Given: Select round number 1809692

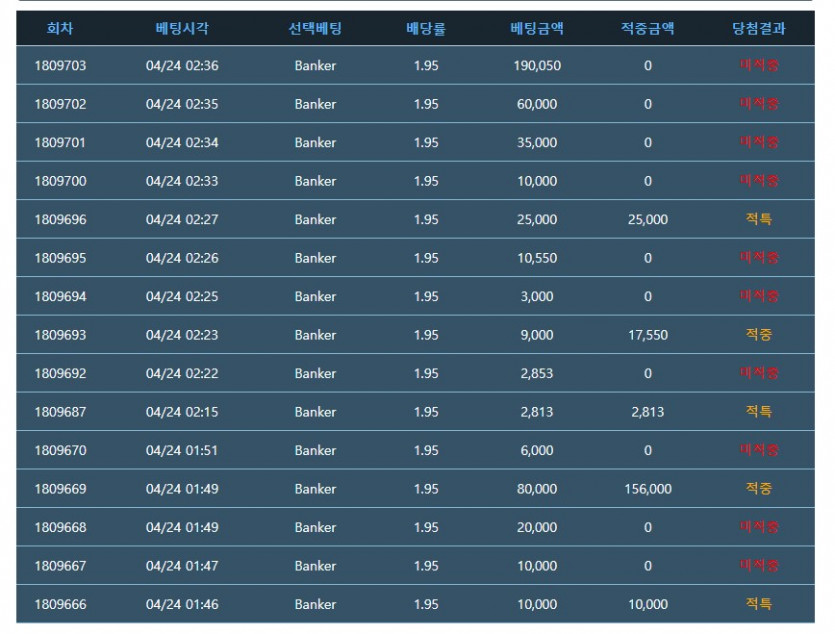Looking at the screenshot, I should [x=60, y=373].
